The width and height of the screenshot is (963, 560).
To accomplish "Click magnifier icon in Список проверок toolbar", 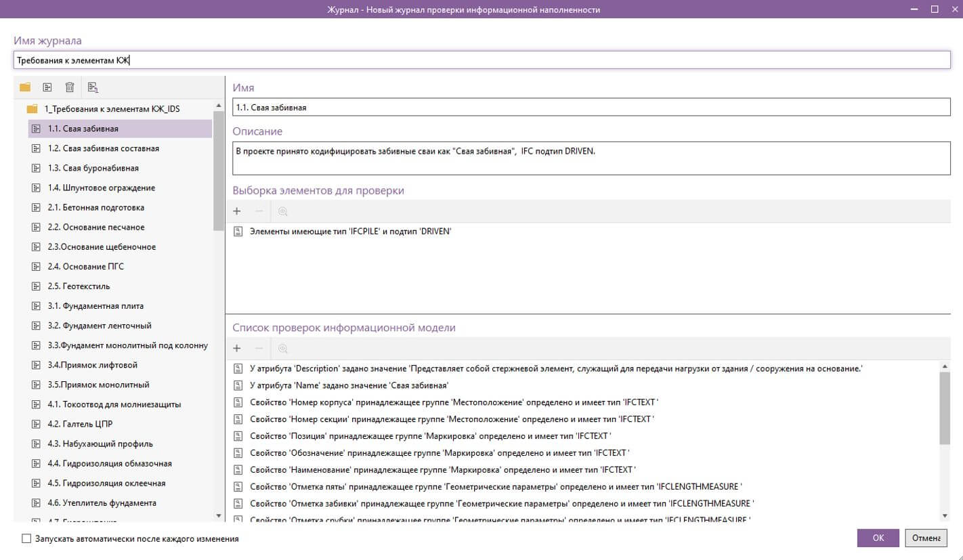I will click(283, 348).
